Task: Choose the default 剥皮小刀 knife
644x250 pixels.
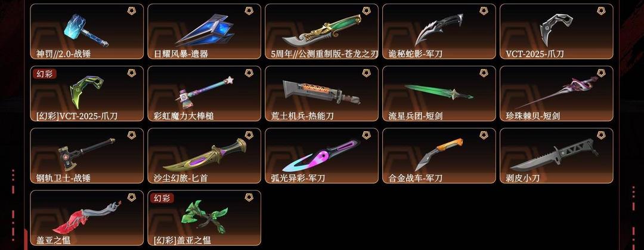Action: tap(556, 156)
